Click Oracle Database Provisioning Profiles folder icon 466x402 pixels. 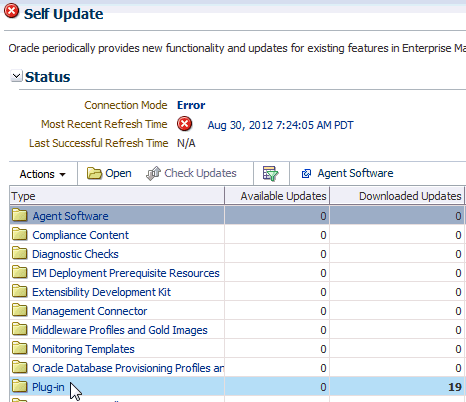click(20, 367)
